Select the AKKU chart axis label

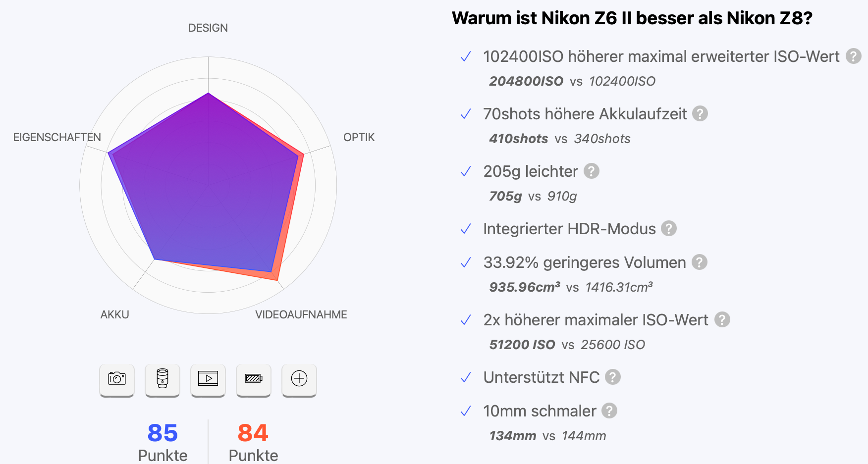tap(115, 315)
